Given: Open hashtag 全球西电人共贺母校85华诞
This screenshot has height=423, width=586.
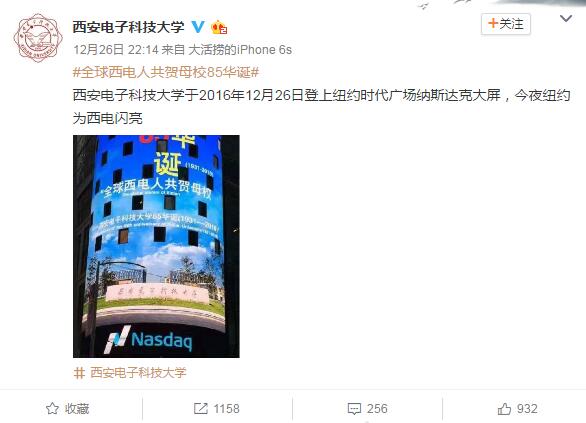Looking at the screenshot, I should coord(166,72).
